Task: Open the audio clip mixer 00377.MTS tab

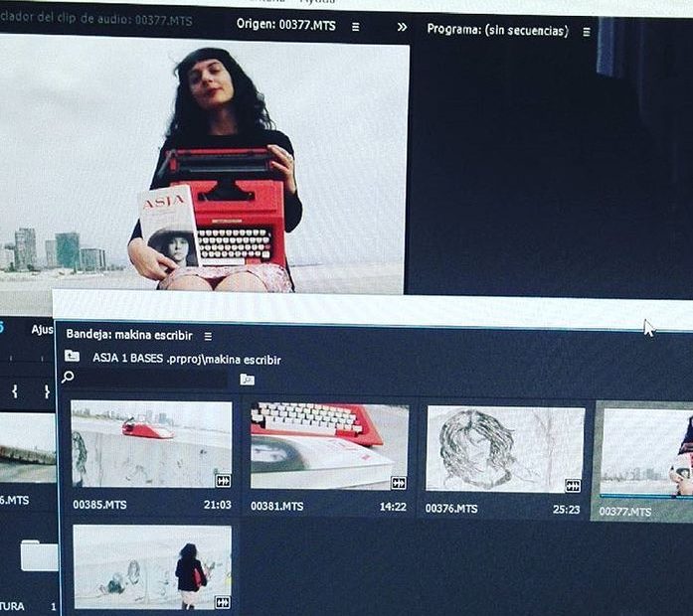Action: [x=96, y=19]
